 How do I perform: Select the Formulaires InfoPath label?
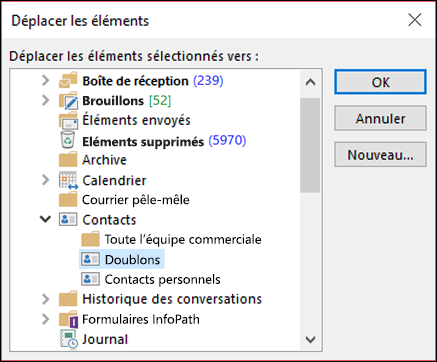pyautogui.click(x=141, y=319)
